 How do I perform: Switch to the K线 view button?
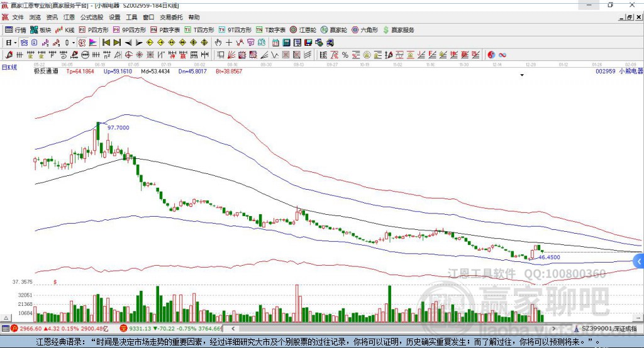[x=65, y=30]
